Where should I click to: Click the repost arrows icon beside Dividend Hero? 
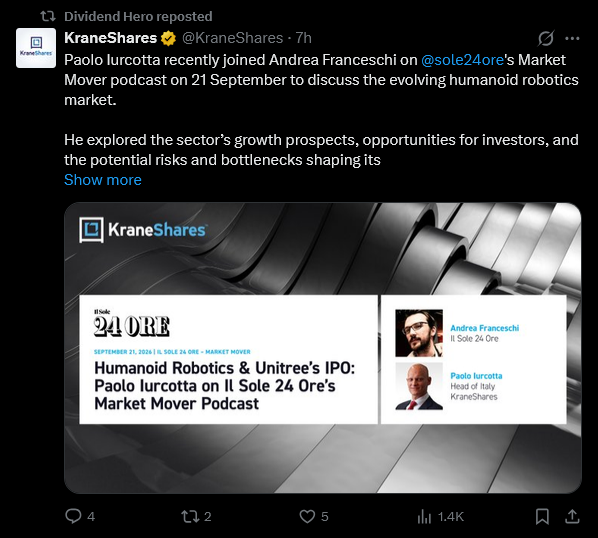coord(48,16)
